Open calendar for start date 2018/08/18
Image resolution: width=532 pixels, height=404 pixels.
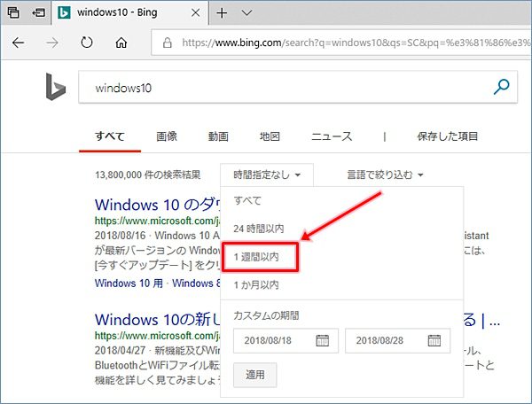click(x=323, y=340)
